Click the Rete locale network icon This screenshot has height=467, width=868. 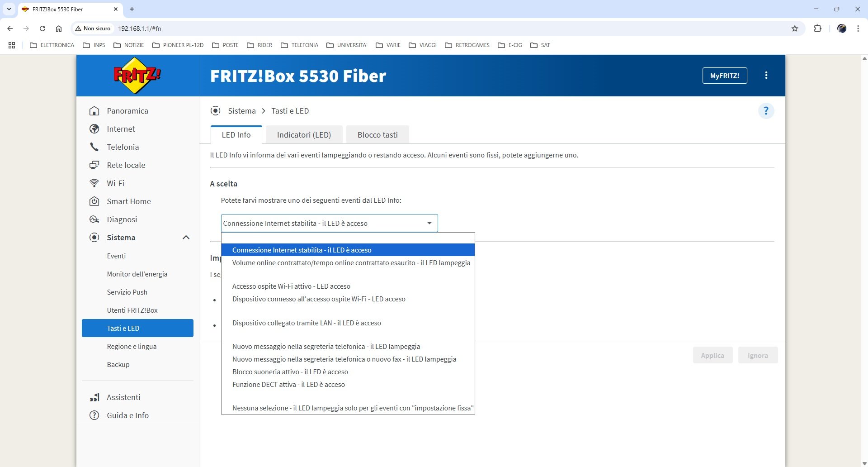coord(94,165)
